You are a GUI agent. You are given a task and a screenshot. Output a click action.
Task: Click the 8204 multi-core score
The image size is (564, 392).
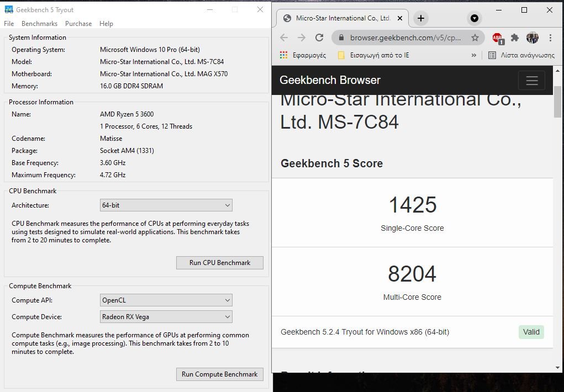click(412, 274)
